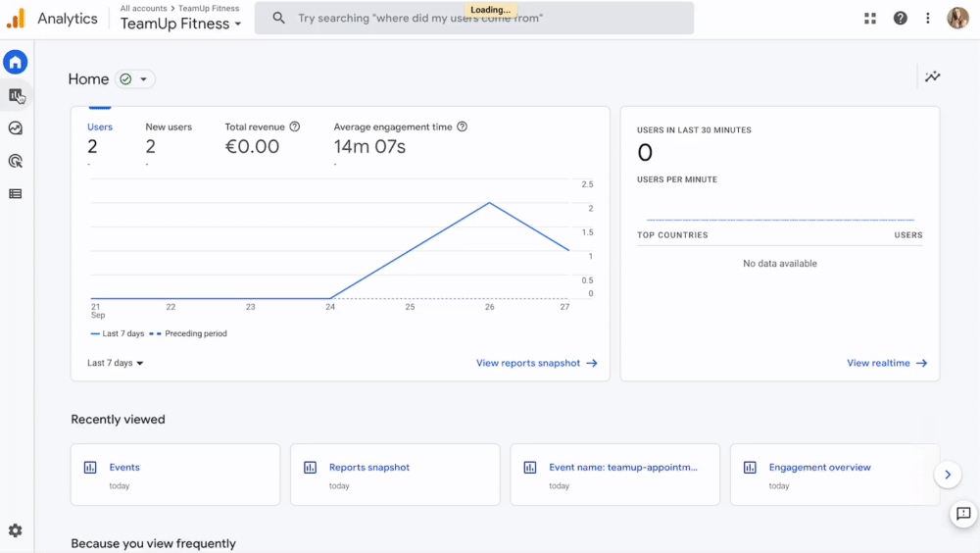The image size is (980, 553).
Task: Open Advertising icon in sidebar
Action: coord(15,161)
